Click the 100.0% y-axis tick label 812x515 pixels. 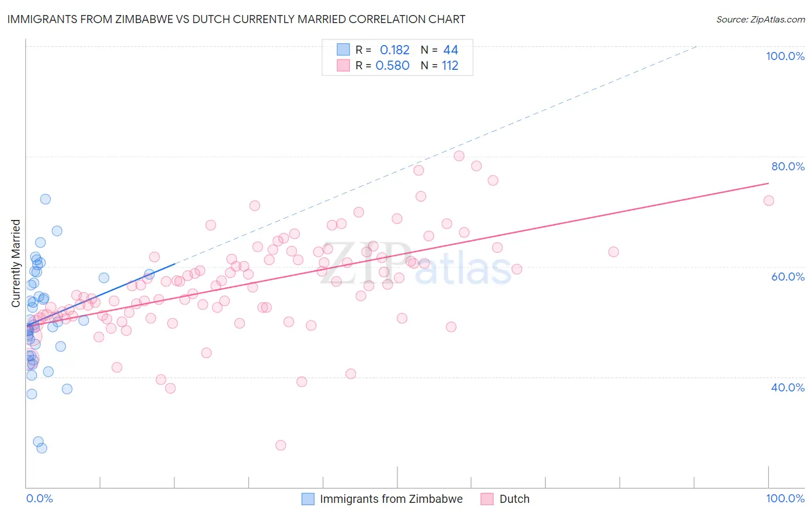coord(785,56)
